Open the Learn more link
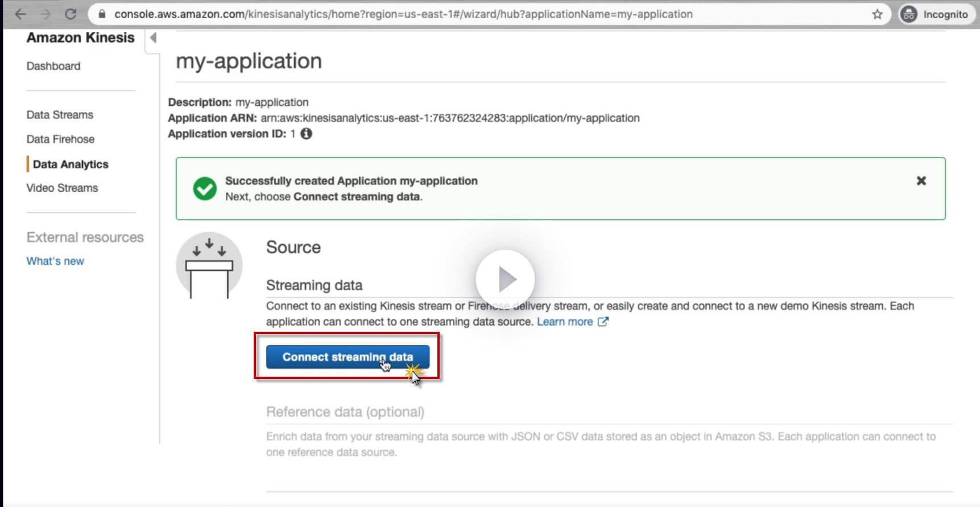This screenshot has width=980, height=507. tap(565, 321)
